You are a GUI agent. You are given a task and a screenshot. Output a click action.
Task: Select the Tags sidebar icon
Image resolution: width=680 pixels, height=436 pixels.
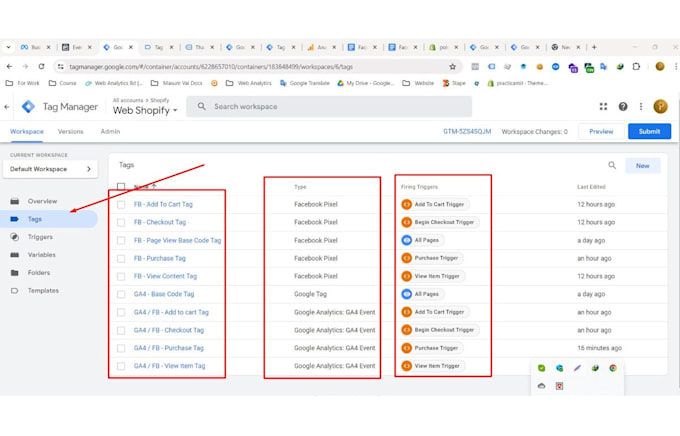[x=15, y=219]
